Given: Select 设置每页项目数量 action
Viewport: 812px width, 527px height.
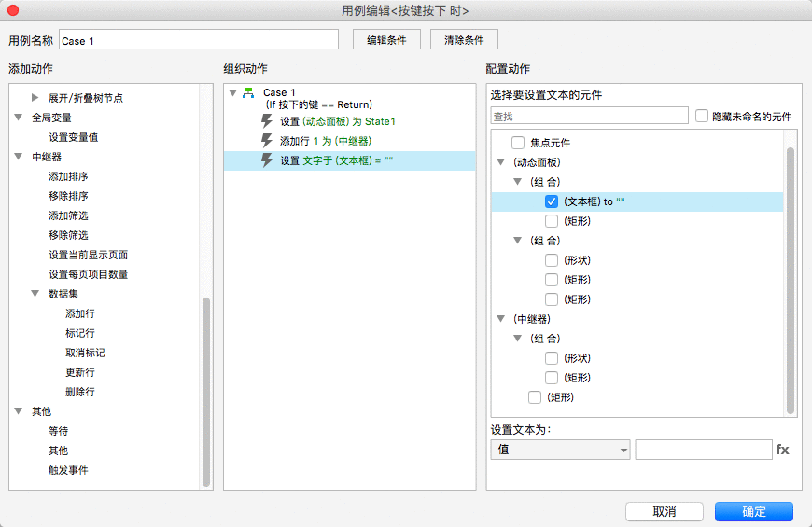Looking at the screenshot, I should tap(88, 274).
